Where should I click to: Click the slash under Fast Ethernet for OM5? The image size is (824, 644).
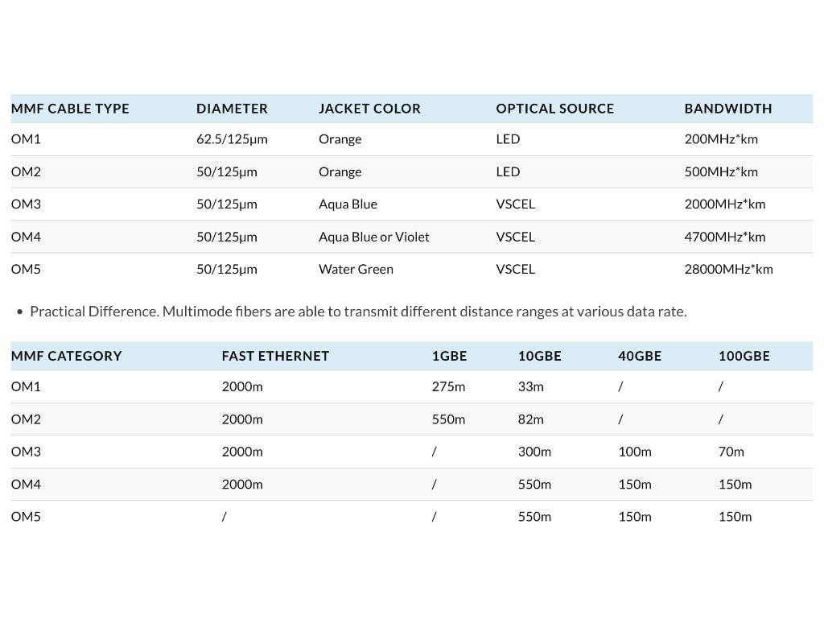pyautogui.click(x=225, y=517)
